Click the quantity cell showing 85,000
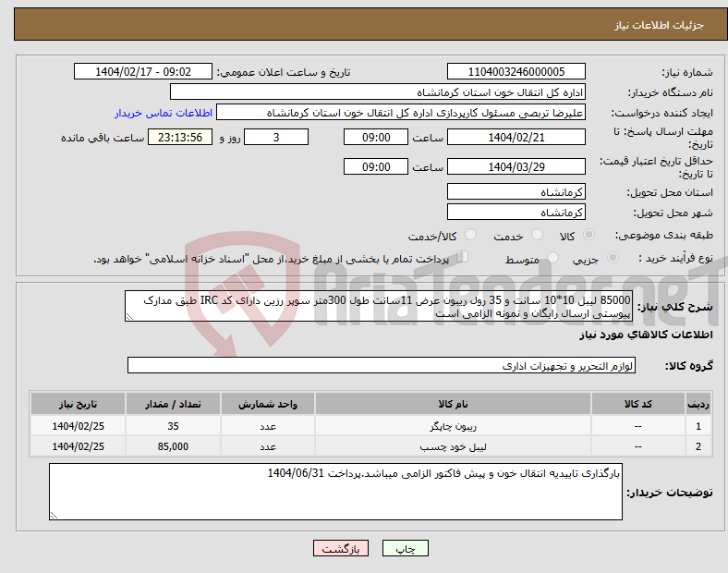This screenshot has height=573, width=728. point(173,446)
